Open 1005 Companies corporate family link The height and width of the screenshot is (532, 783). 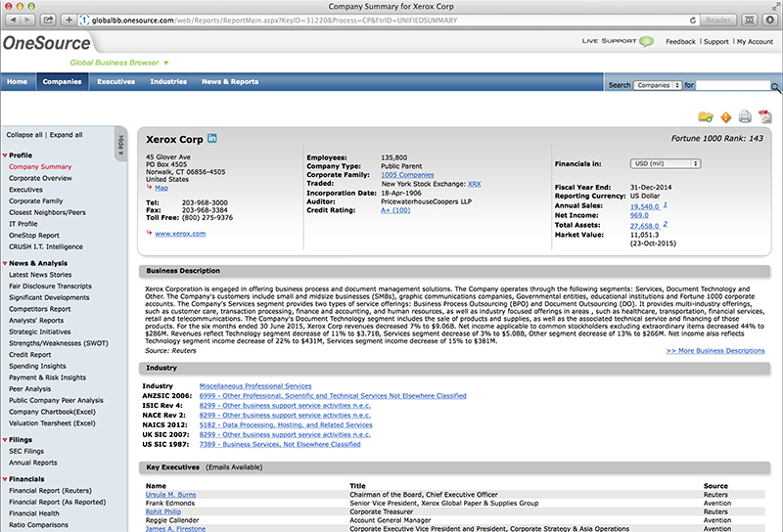click(x=407, y=175)
